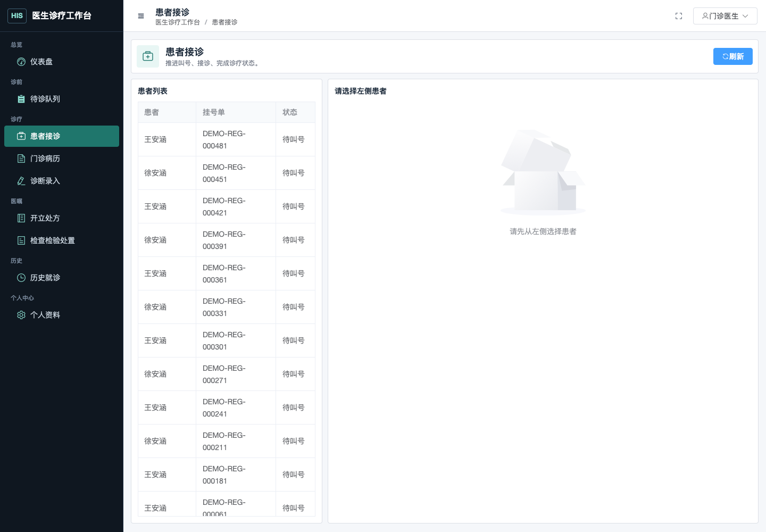Select patient row DEMO-REG-000481
The image size is (766, 532).
coord(227,139)
